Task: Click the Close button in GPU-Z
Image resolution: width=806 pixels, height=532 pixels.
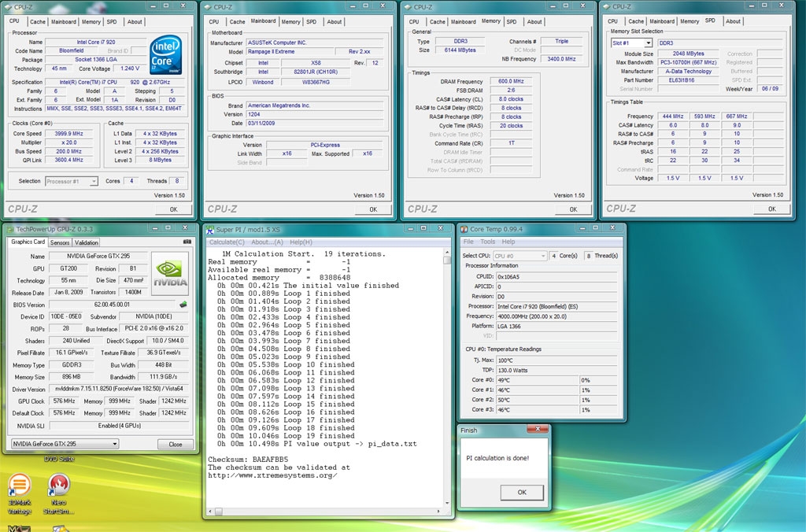Action: (x=176, y=444)
